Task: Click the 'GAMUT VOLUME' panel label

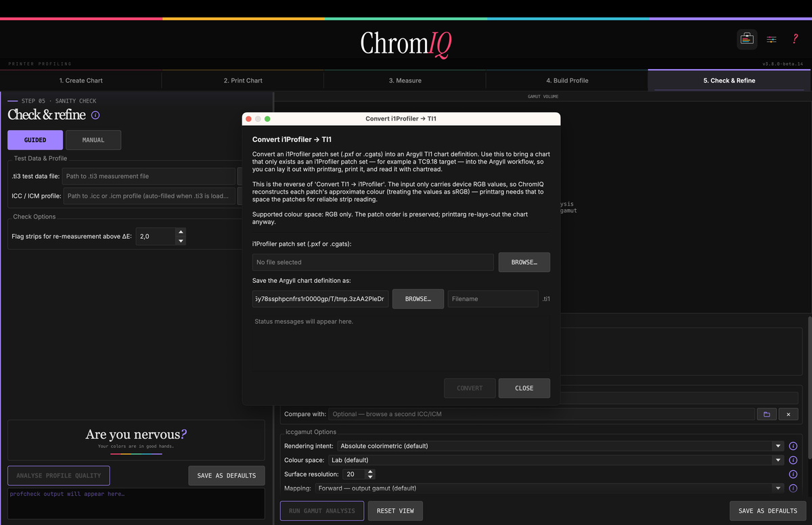Action: pyautogui.click(x=543, y=97)
